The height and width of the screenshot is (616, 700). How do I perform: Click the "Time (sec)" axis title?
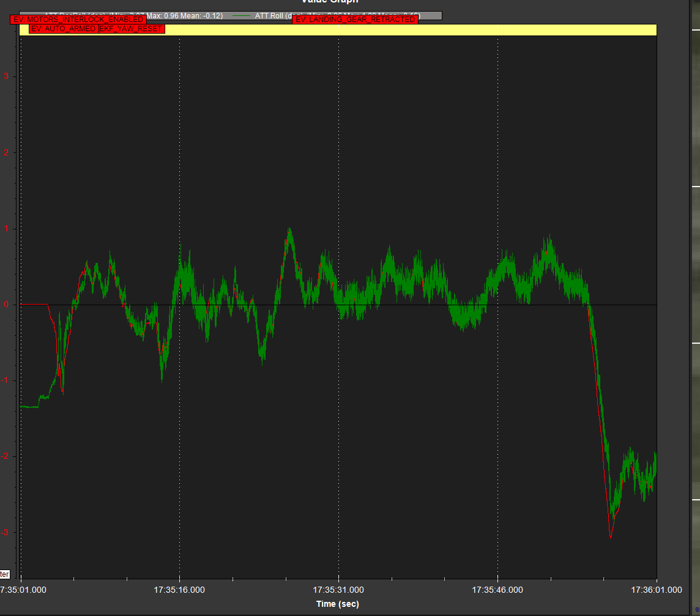pyautogui.click(x=338, y=604)
